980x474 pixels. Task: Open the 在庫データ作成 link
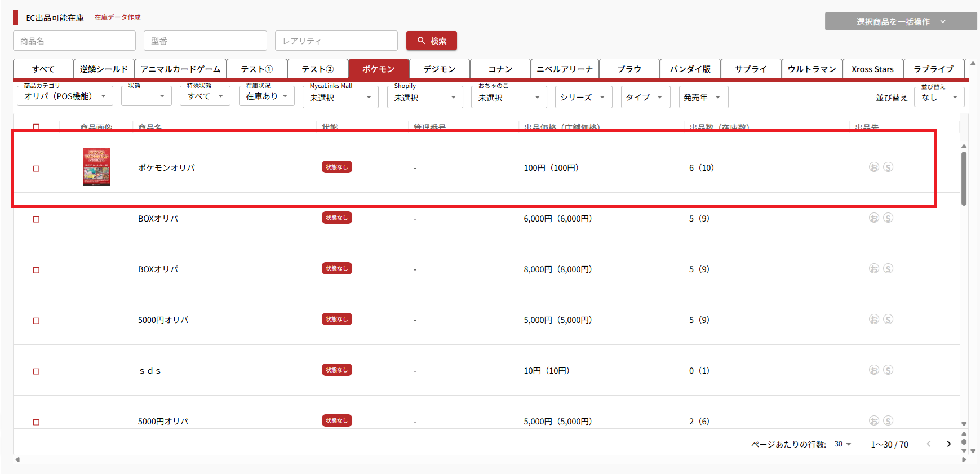pos(117,17)
